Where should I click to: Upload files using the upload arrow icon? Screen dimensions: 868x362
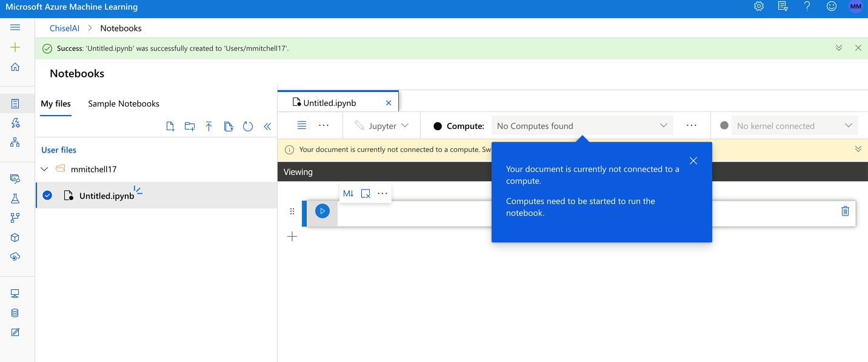coord(209,125)
